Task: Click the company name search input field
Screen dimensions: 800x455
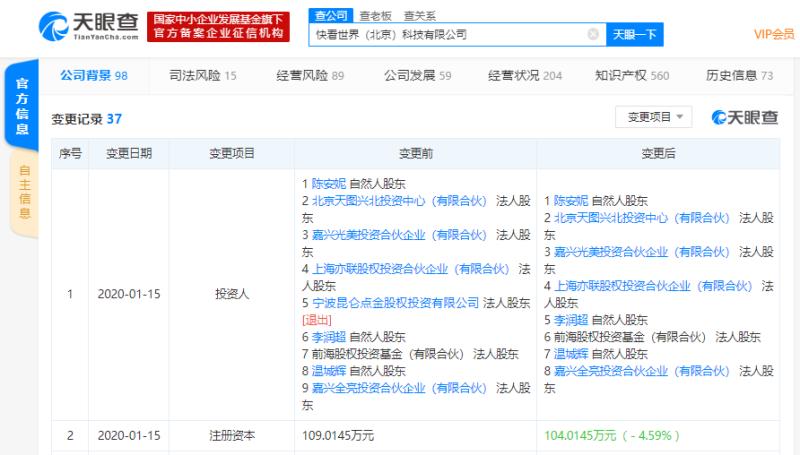Action: tap(448, 35)
